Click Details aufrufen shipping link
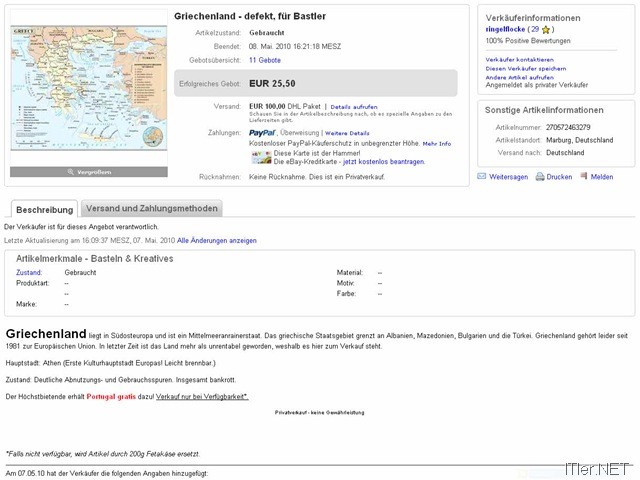 [x=354, y=107]
